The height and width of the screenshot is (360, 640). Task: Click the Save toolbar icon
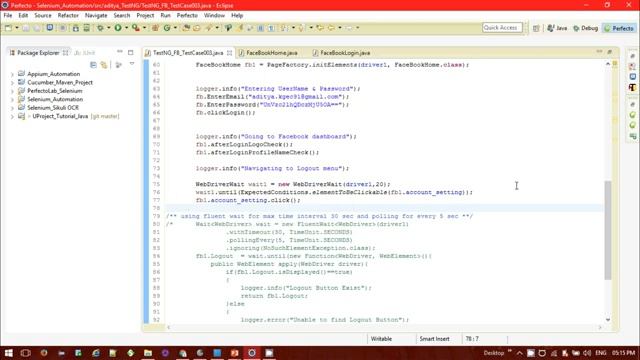(26, 28)
